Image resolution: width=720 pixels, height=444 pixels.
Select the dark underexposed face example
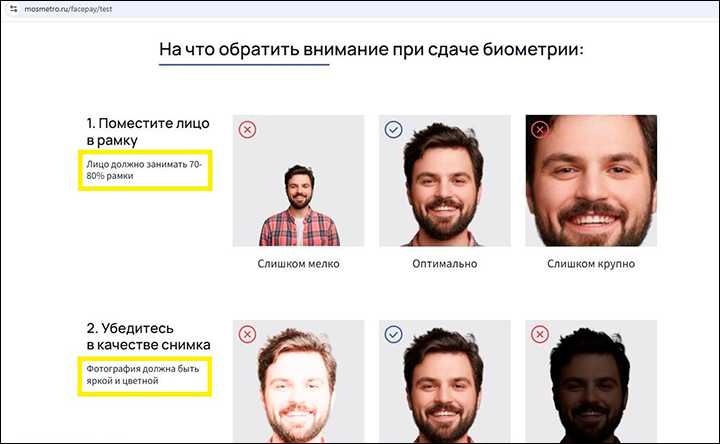tap(591, 382)
